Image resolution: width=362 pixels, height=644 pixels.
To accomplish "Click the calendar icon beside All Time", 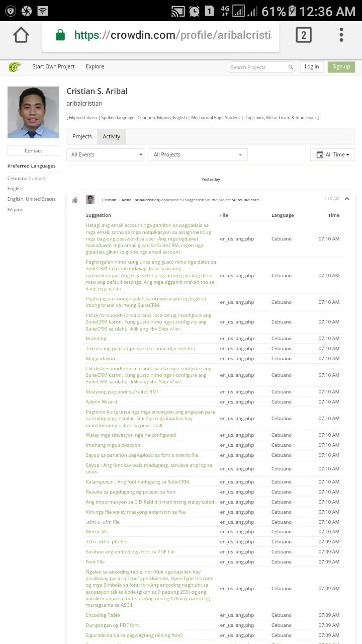I will click(x=320, y=154).
